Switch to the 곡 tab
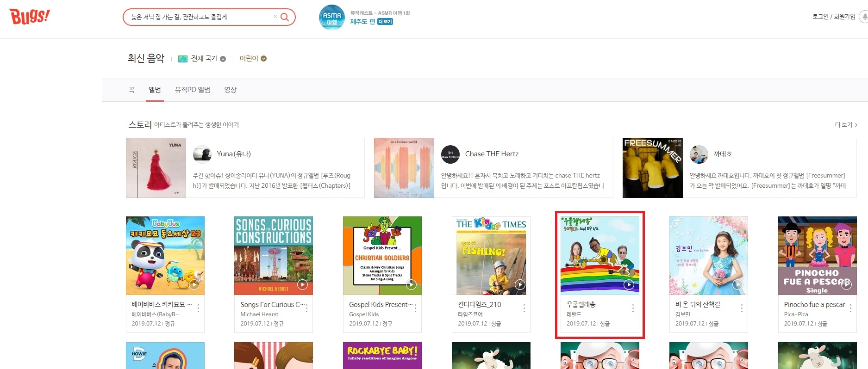868x369 pixels. 131,90
